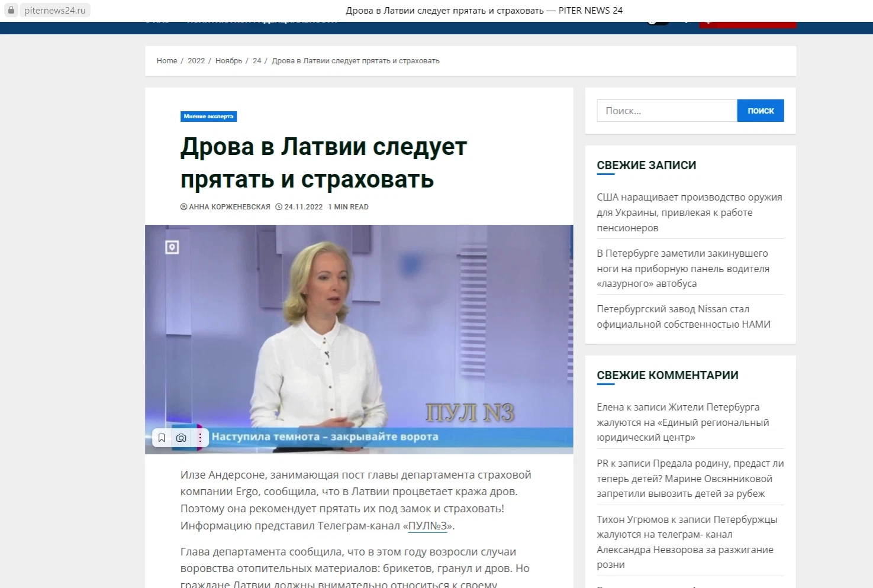Click the piternews24.ru address bar
Viewport: 873px width, 588px height.
[x=55, y=11]
